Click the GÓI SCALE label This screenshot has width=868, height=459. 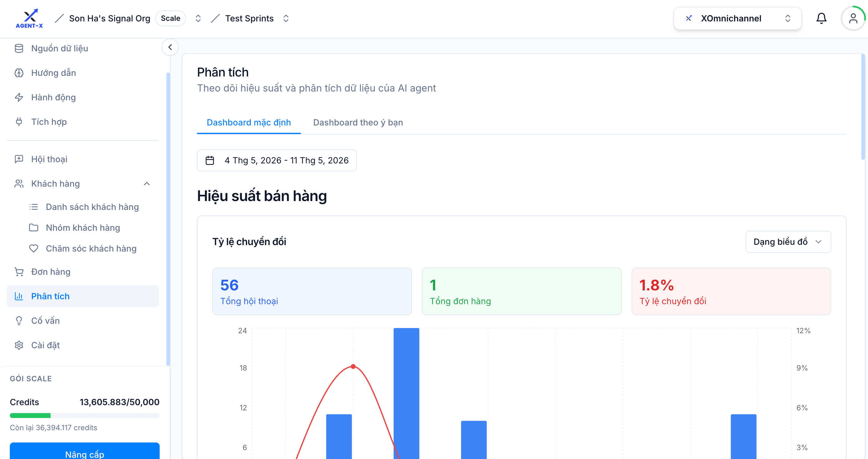point(31,379)
